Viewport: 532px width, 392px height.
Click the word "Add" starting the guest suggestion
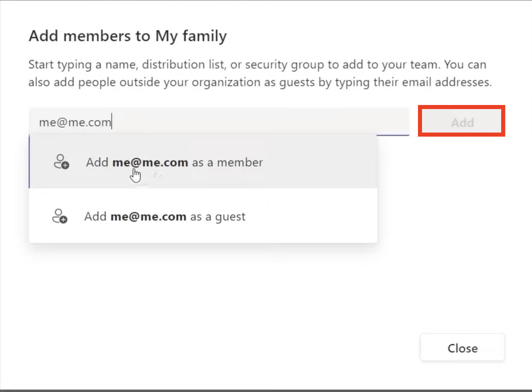coord(95,216)
